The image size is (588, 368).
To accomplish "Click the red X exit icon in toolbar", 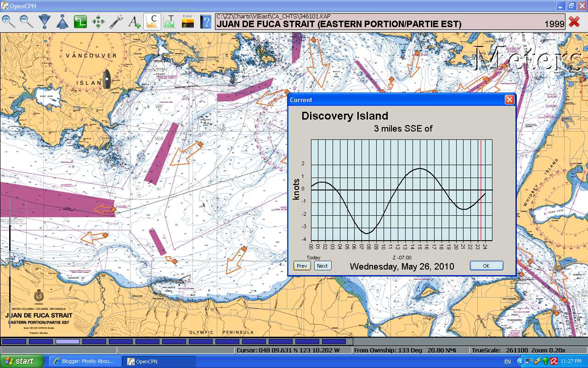I will click(x=574, y=22).
